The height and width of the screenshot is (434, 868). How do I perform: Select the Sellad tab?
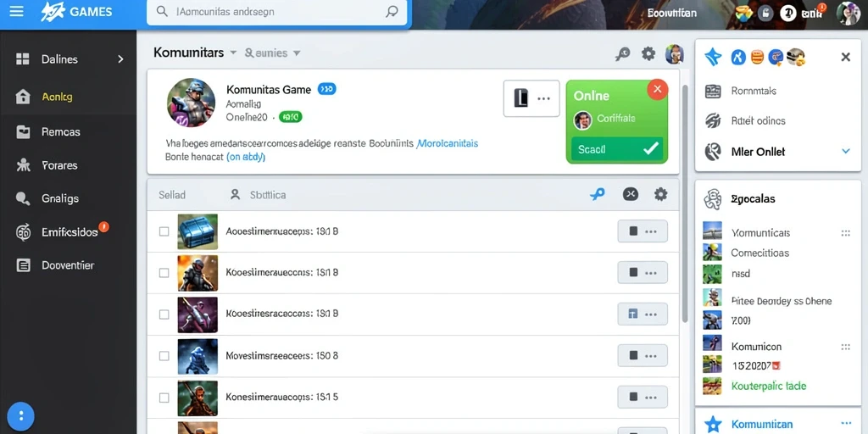coord(172,195)
